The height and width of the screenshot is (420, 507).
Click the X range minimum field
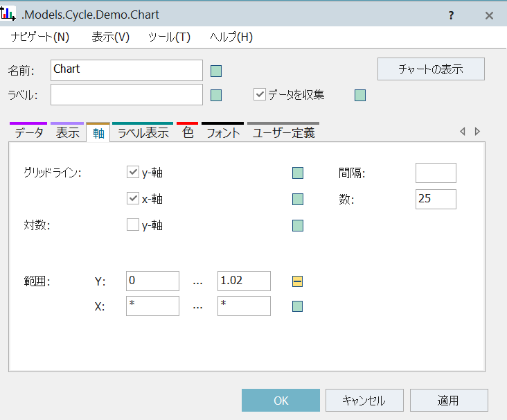[x=152, y=306]
